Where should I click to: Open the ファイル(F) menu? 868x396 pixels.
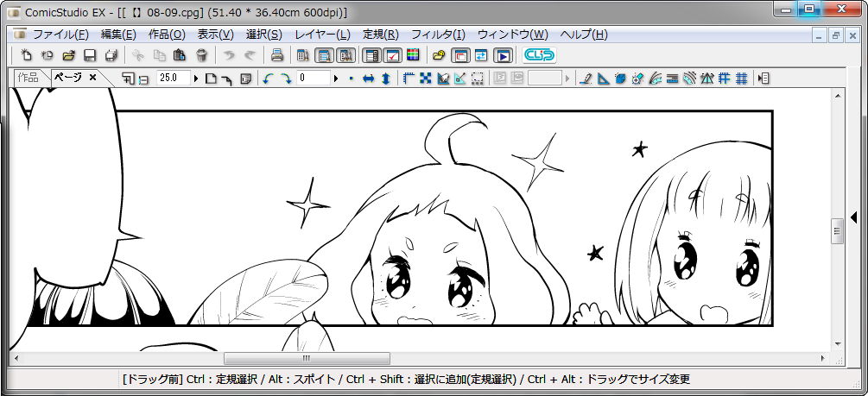click(61, 35)
